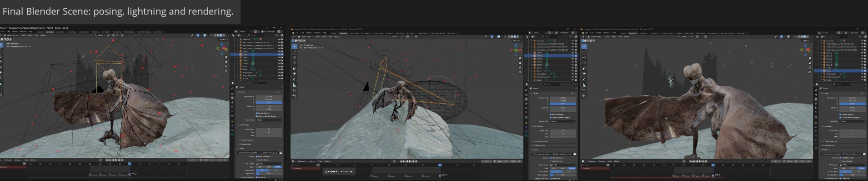Open Marker menu in middle window timeline
The width and height of the screenshot is (868, 181).
click(x=327, y=161)
